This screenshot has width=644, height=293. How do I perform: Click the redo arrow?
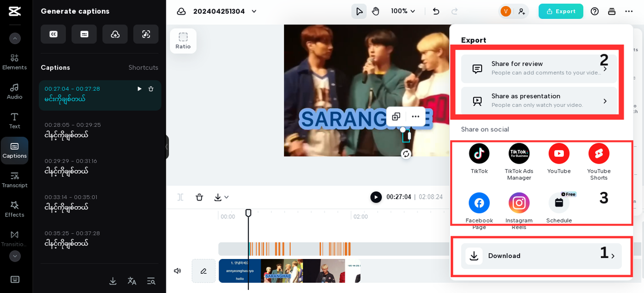coord(454,11)
